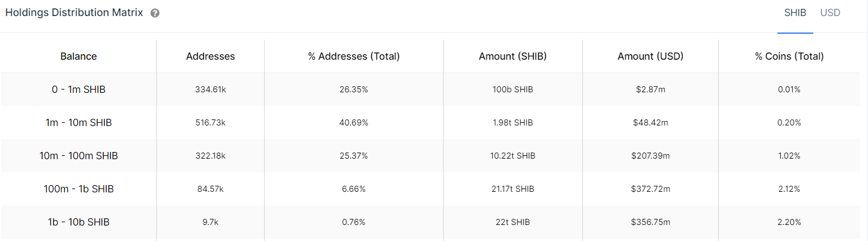The image size is (868, 241).
Task: Click the 40.69% addresses percentage cell
Action: pyautogui.click(x=354, y=123)
